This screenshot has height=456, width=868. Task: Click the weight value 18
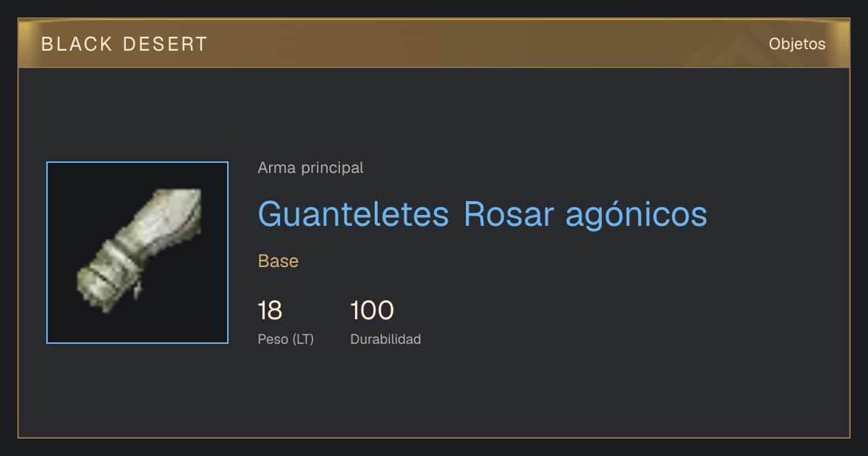click(x=270, y=311)
